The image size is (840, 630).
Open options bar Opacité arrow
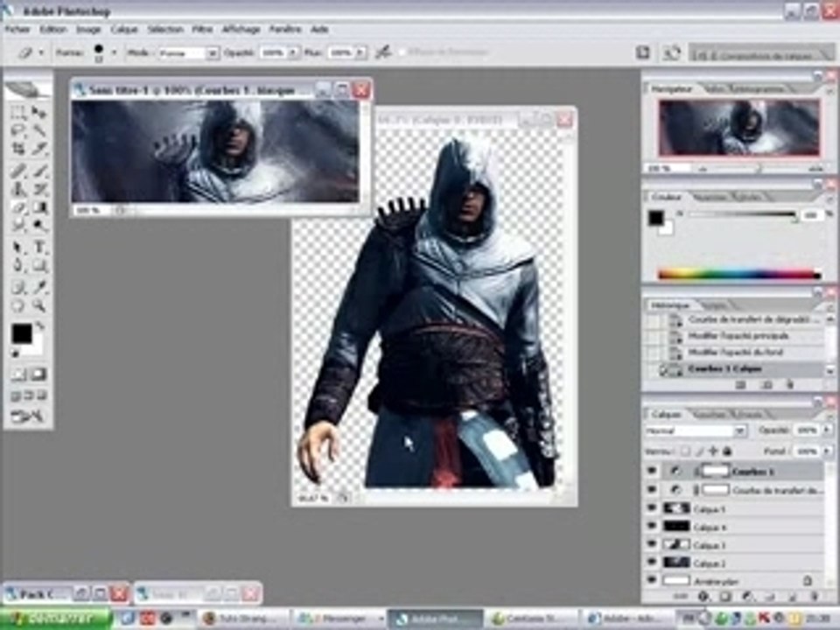tap(292, 52)
